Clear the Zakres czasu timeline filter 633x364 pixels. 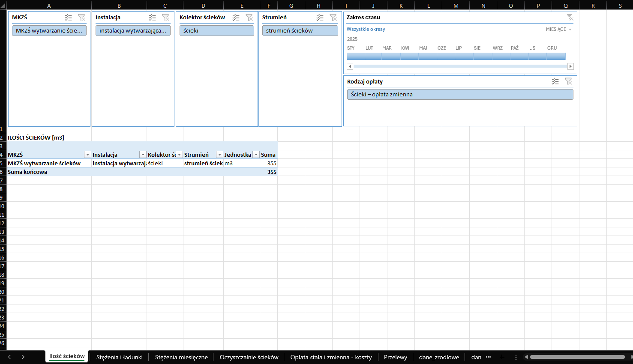coord(570,17)
